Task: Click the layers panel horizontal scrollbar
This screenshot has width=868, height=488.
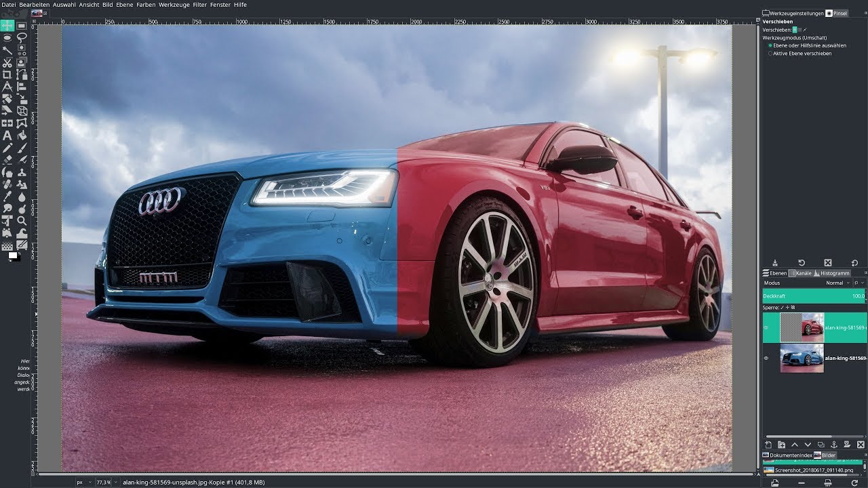Action: [x=814, y=436]
